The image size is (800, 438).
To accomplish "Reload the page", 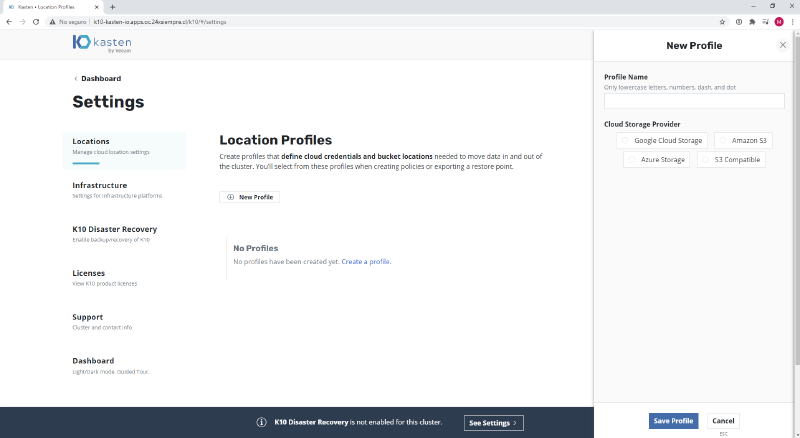I will coord(36,22).
